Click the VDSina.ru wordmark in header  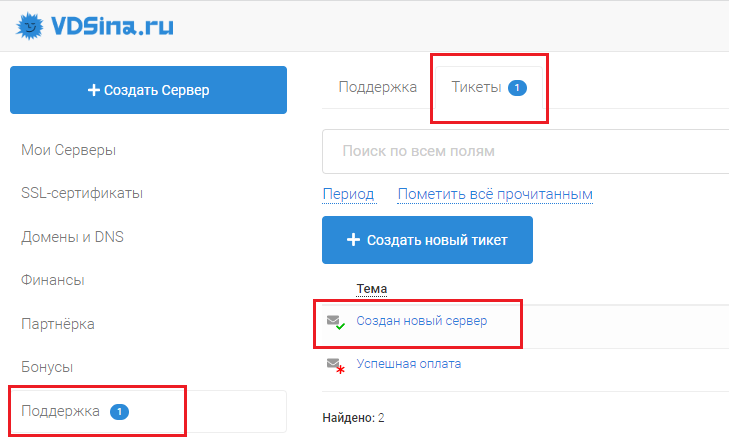112,26
